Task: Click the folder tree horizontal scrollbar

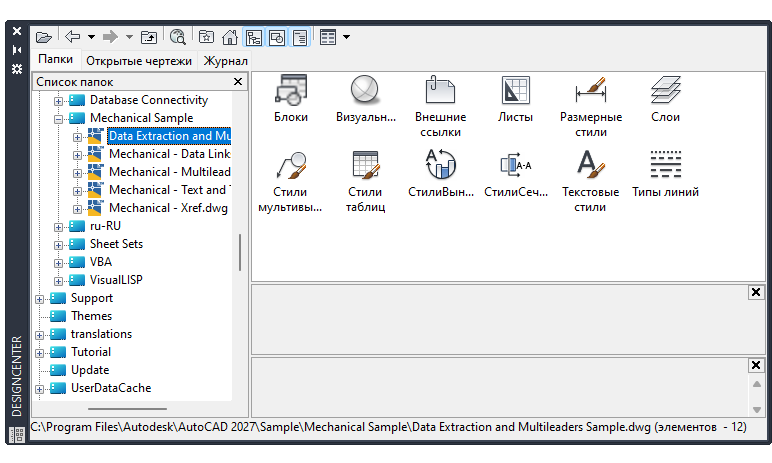Action: (x=128, y=409)
